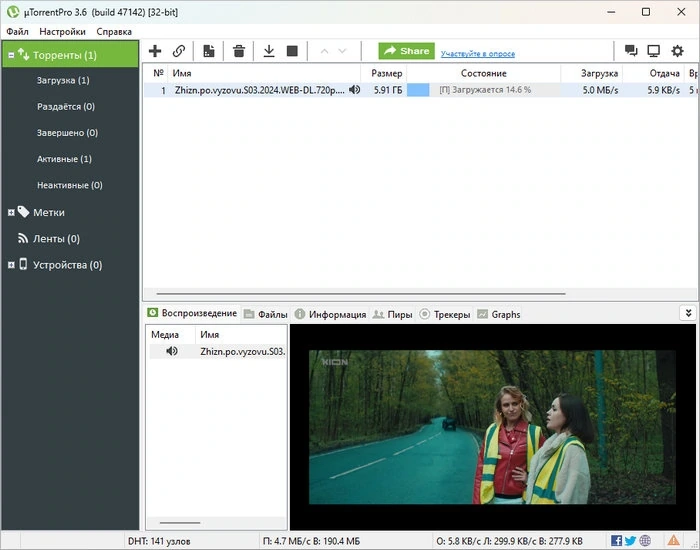Viewport: 700px width, 550px height.
Task: Click the green Share button
Action: click(x=406, y=51)
